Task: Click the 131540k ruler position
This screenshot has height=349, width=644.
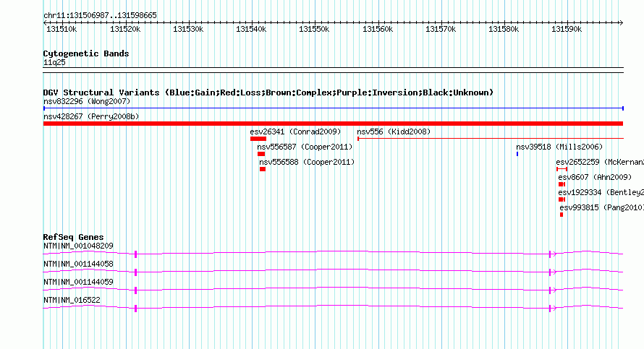Action: click(251, 29)
